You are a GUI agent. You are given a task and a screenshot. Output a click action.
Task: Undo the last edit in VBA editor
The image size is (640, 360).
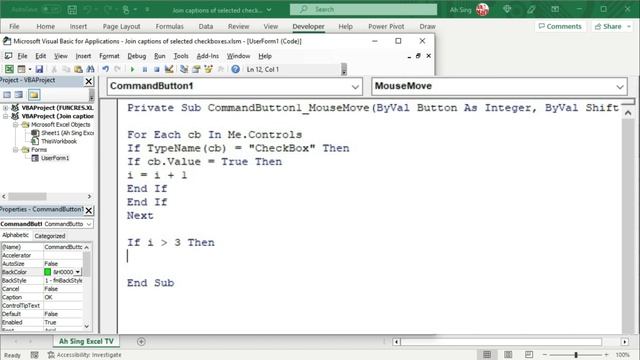click(105, 69)
